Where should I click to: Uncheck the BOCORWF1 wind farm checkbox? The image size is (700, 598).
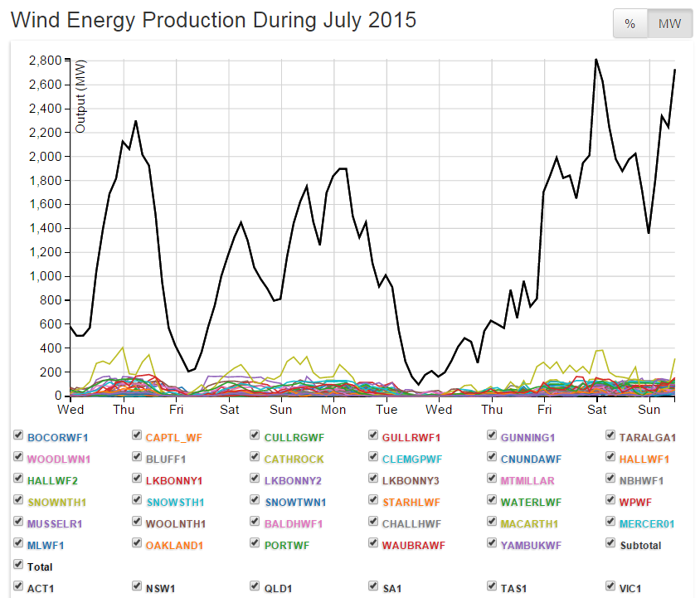pos(19,436)
